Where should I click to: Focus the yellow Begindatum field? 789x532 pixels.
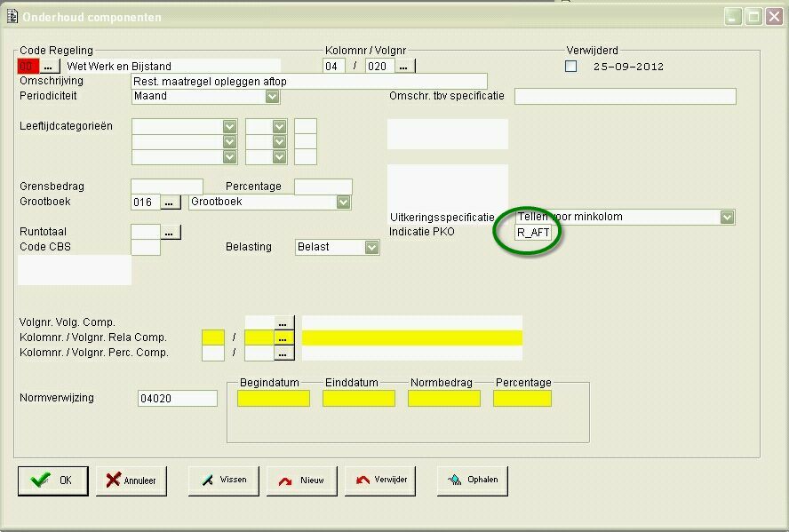point(274,398)
